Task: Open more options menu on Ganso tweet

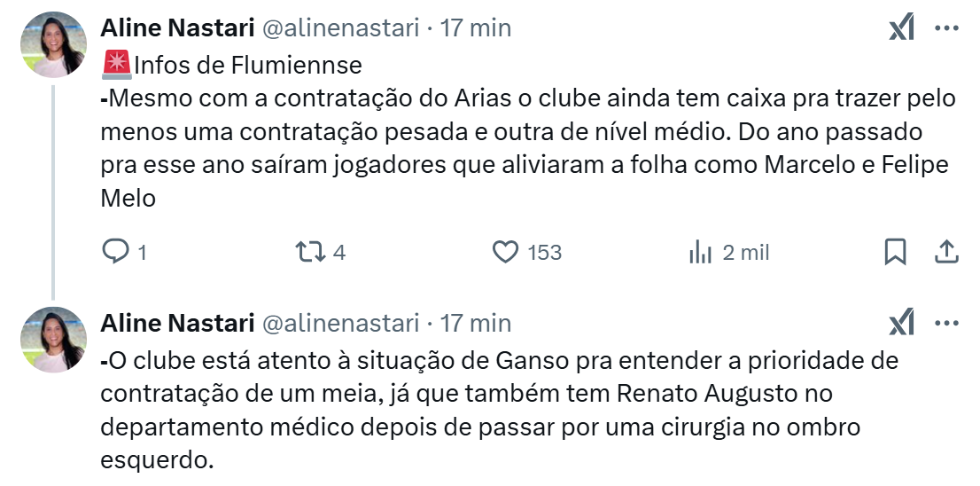Action: click(946, 324)
